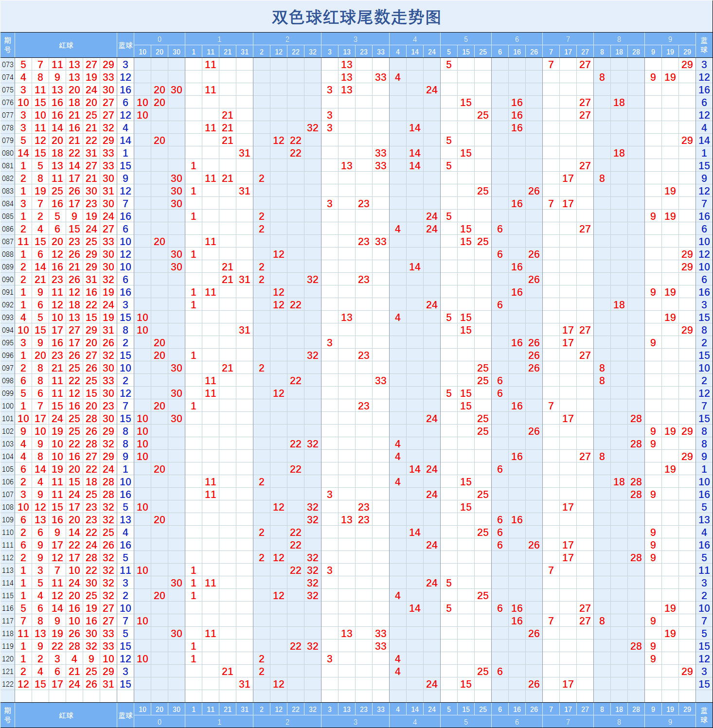Viewport: 713px width, 728px height.
Task: Click 31 under the 31 tail column in row 080
Action: coord(245,153)
